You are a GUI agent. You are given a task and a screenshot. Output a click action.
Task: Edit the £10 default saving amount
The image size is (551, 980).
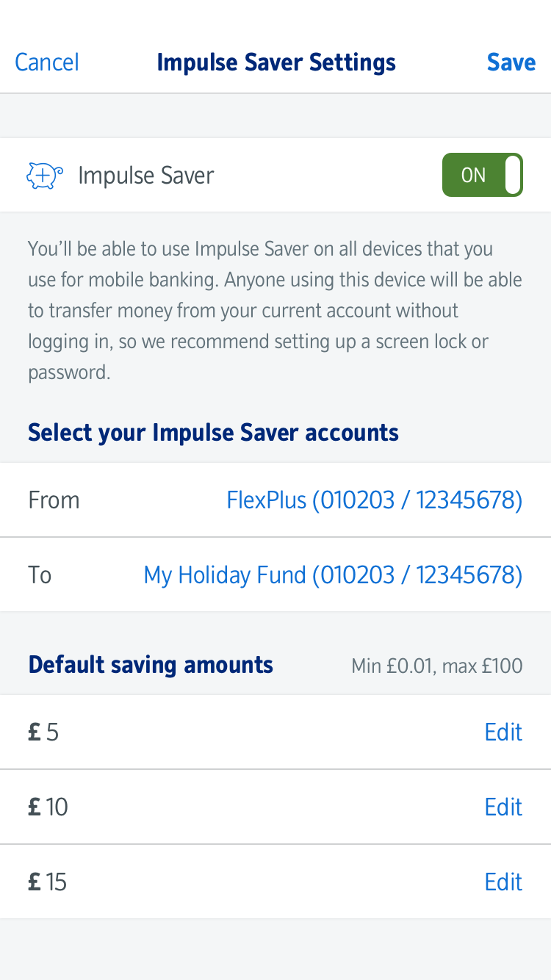503,807
